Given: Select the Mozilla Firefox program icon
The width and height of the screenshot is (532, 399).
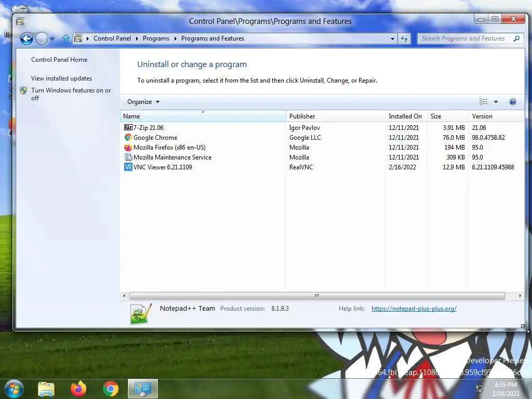Looking at the screenshot, I should (128, 147).
